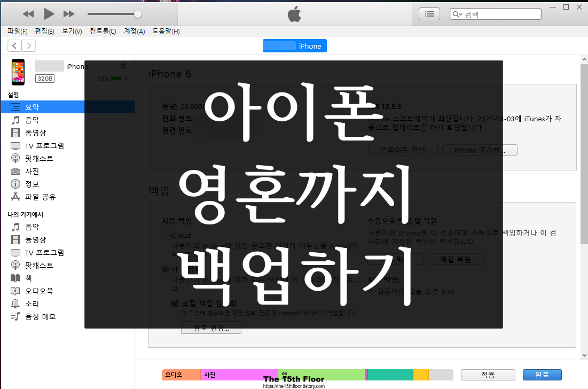Open the 편집(E) menu
588x389 pixels.
coord(44,32)
